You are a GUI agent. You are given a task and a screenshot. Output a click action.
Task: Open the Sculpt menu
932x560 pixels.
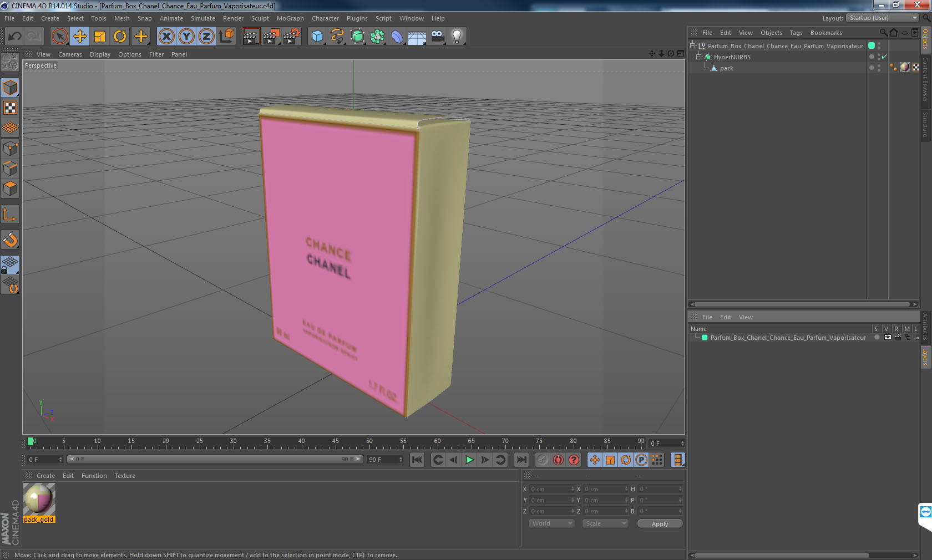[260, 18]
